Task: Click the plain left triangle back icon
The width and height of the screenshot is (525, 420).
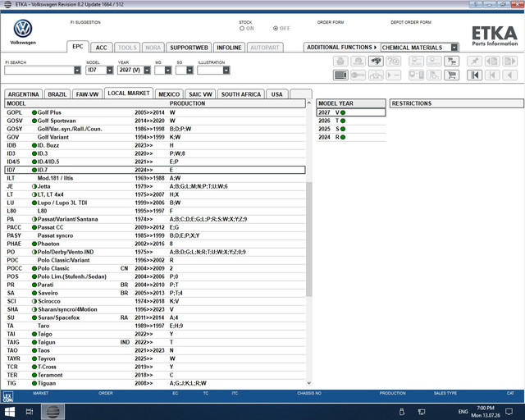Action: click(x=510, y=75)
